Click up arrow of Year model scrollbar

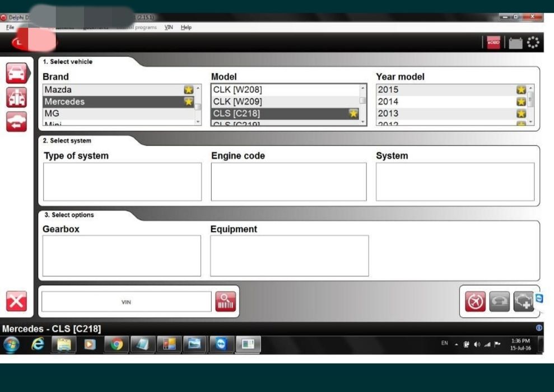tap(530, 87)
